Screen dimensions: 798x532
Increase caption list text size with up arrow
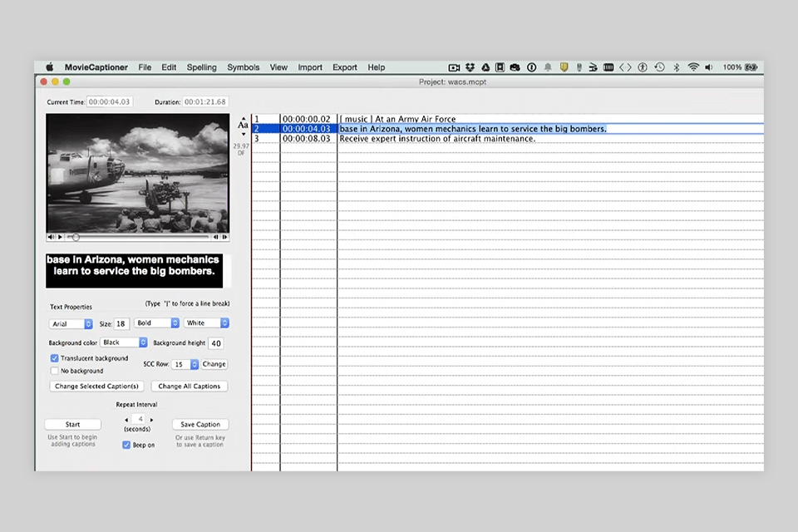click(x=244, y=118)
